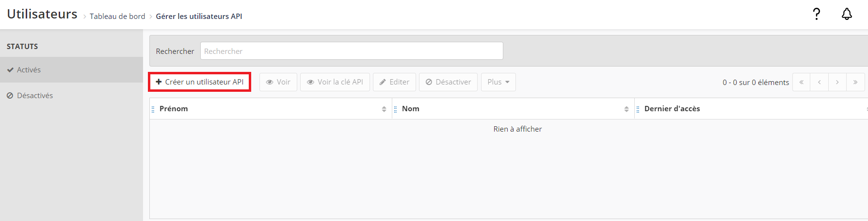The image size is (868, 221).
Task: Open Tableau de bord breadcrumb link
Action: [117, 17]
